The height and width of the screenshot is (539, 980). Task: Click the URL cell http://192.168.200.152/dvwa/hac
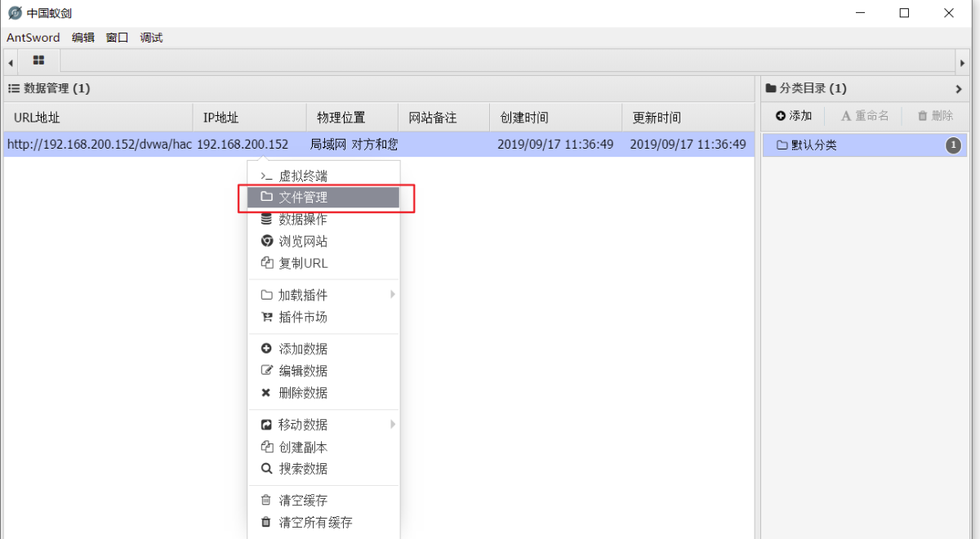tap(99, 145)
